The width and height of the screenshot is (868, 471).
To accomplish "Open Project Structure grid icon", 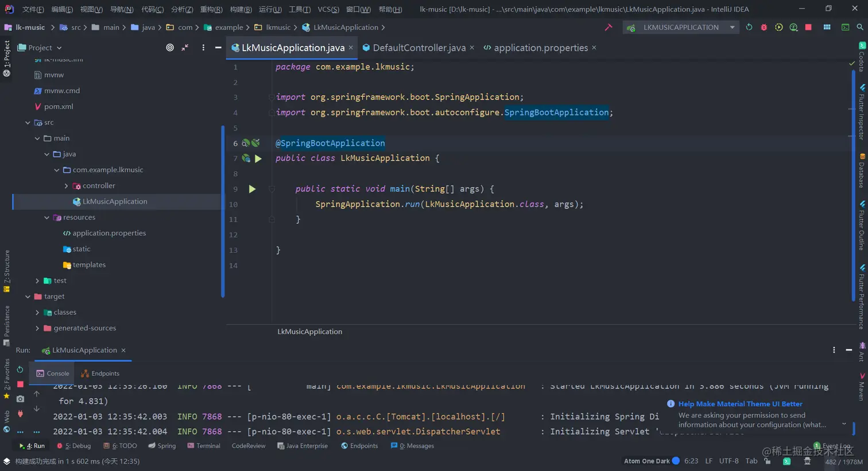I will click(827, 27).
